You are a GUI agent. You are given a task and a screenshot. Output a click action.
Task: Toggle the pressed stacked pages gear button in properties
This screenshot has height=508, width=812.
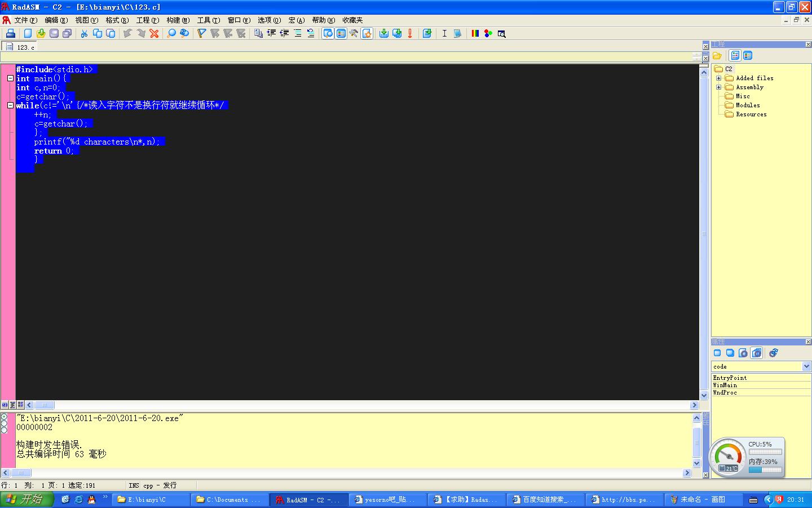(x=757, y=353)
